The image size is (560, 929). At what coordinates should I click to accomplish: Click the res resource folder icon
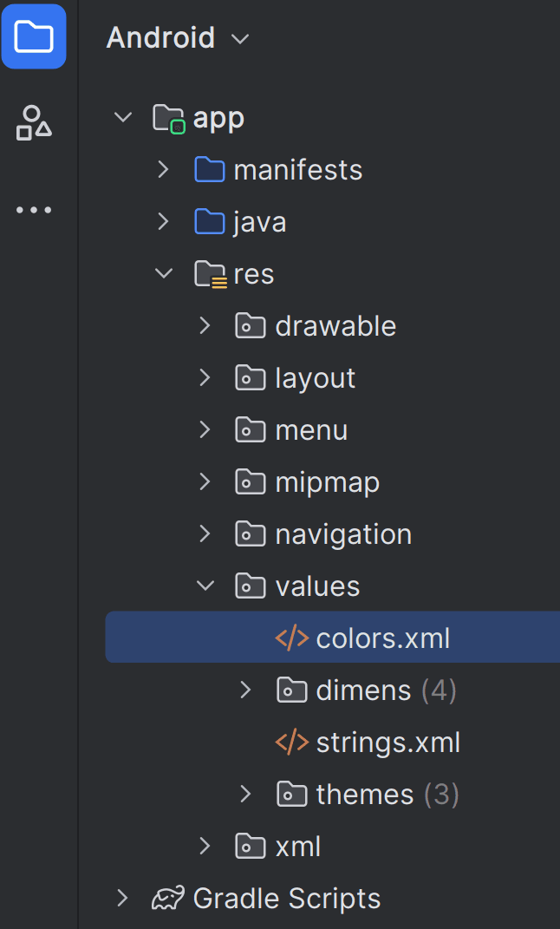211,275
